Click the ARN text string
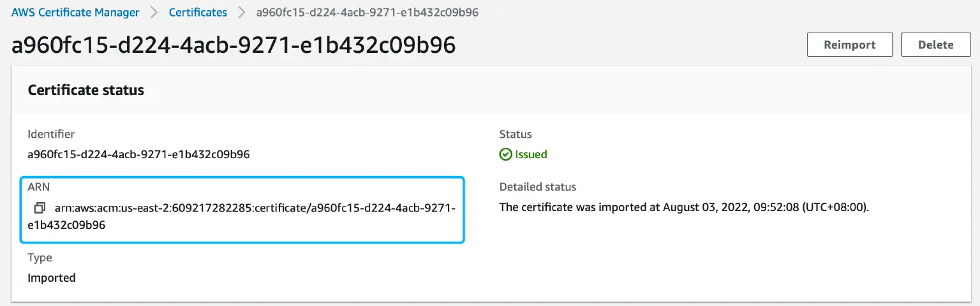This screenshot has height=306, width=980. click(254, 208)
